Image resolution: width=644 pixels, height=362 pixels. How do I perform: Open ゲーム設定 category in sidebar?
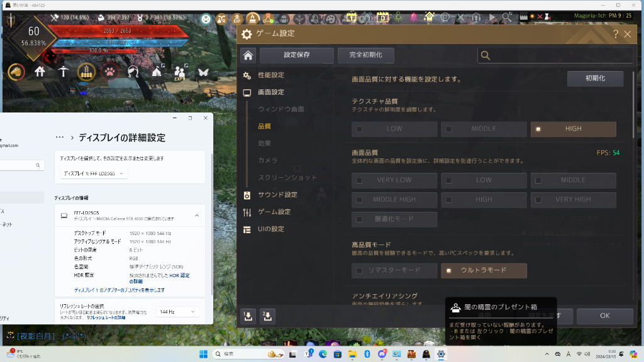pos(274,212)
